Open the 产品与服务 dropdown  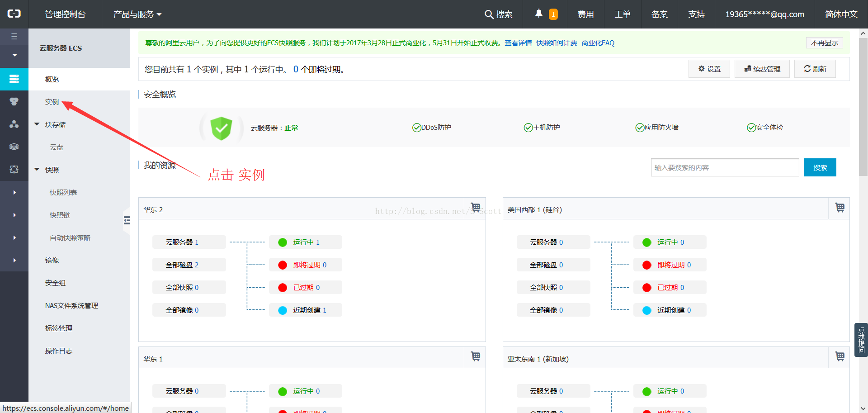point(137,14)
